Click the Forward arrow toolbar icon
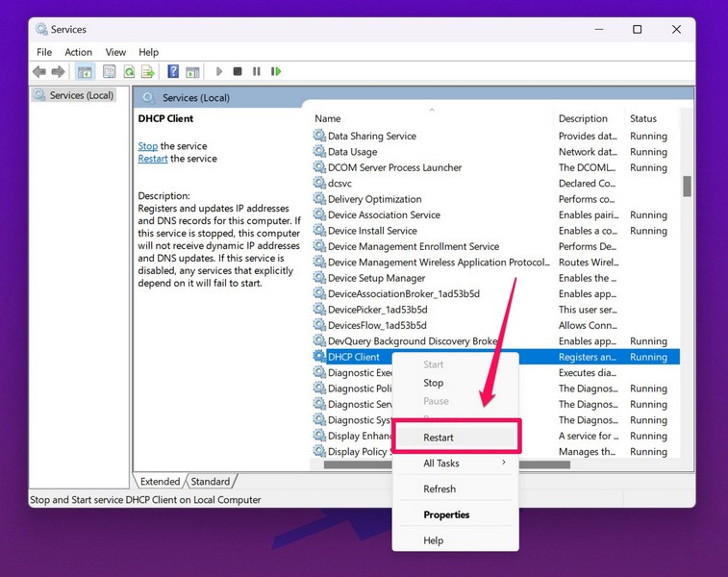 [58, 71]
